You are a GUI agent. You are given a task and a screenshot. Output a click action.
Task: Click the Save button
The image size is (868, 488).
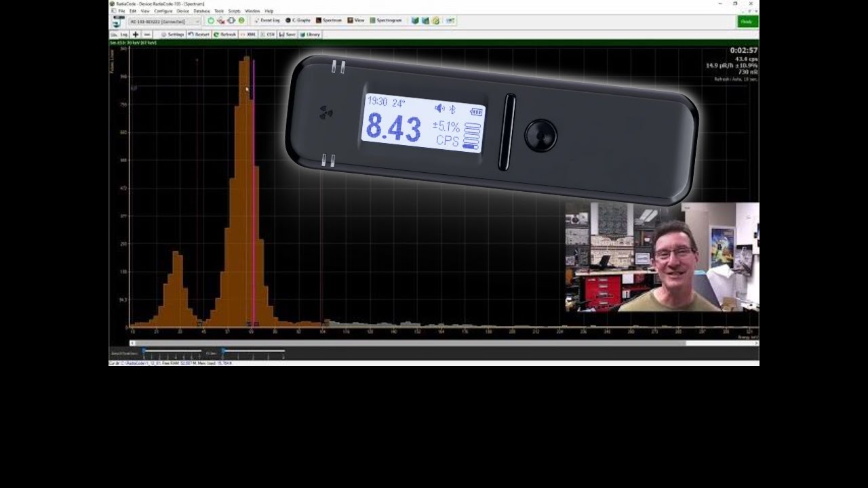pyautogui.click(x=288, y=35)
